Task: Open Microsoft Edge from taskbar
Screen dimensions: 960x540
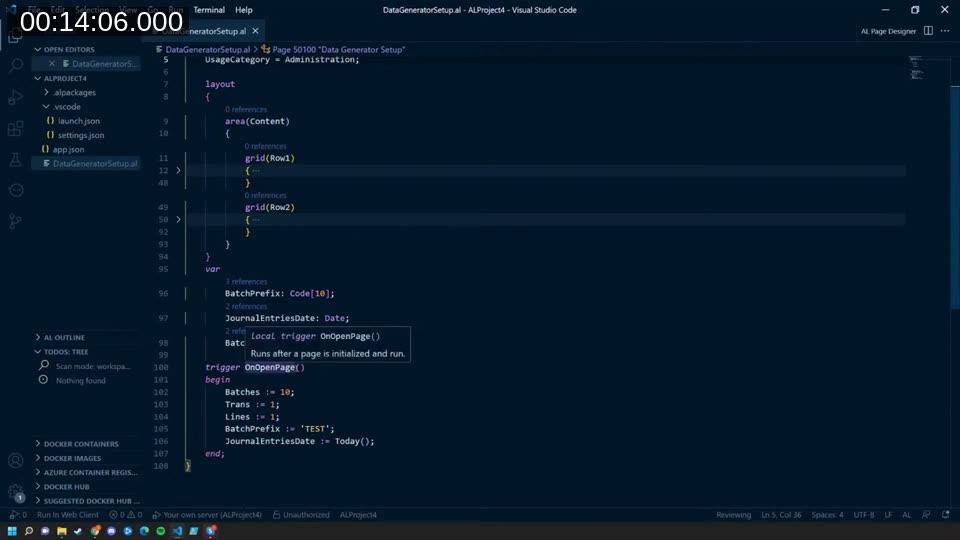Action: click(x=144, y=531)
